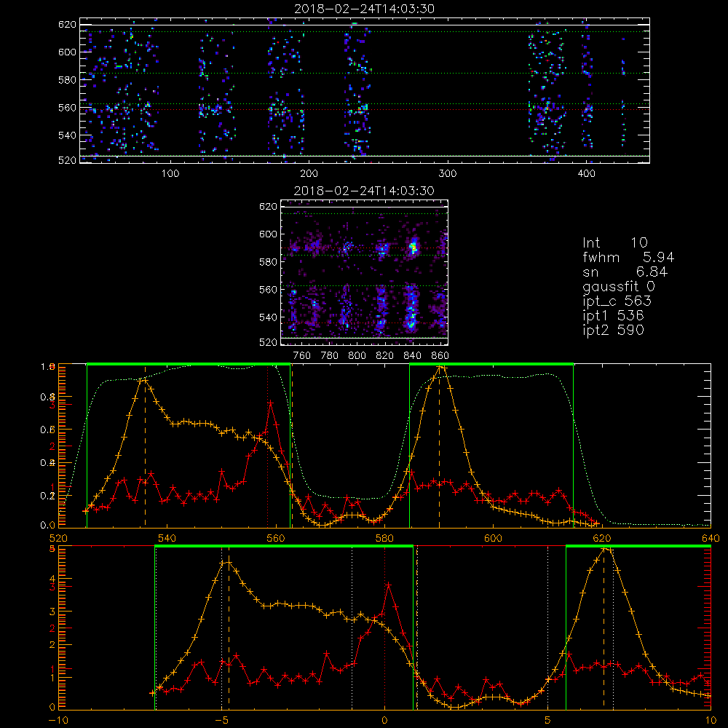Click orange x-axis label 640 of the upper line plot
728x728 pixels.
tap(711, 539)
